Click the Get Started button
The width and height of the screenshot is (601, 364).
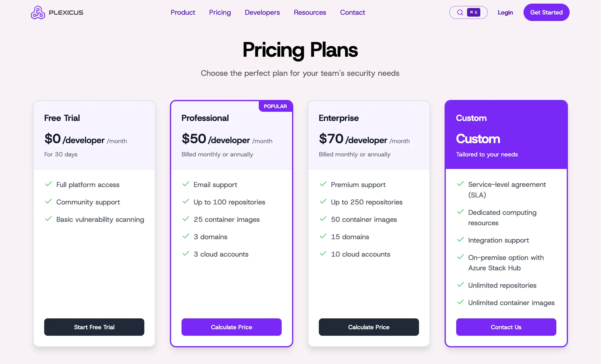pos(546,12)
